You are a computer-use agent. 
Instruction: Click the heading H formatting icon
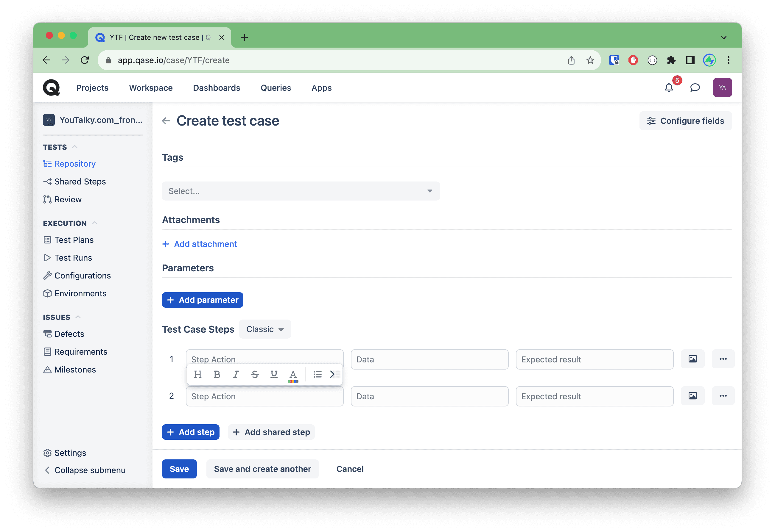(x=197, y=374)
